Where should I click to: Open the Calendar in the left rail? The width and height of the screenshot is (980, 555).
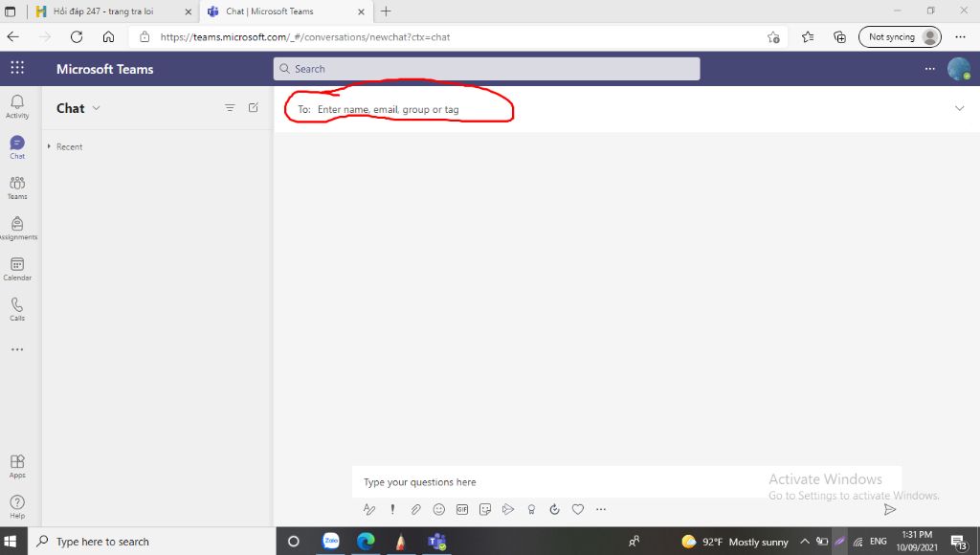[17, 269]
